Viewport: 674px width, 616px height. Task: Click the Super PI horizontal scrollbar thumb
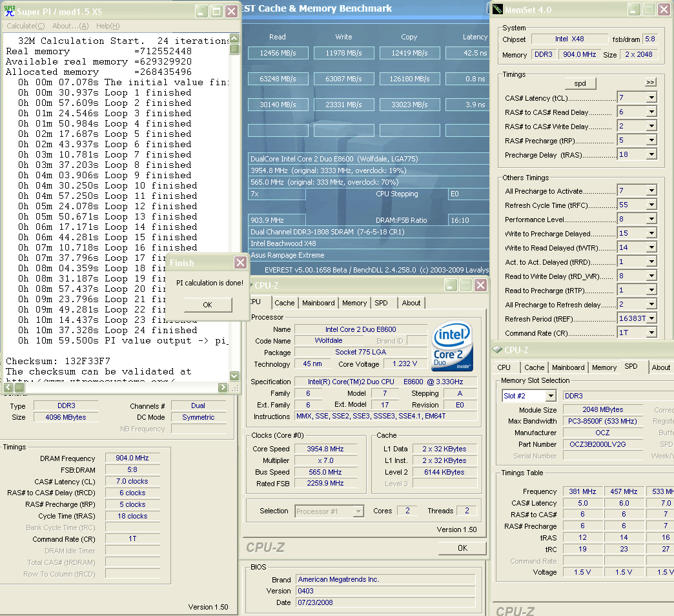[x=20, y=387]
